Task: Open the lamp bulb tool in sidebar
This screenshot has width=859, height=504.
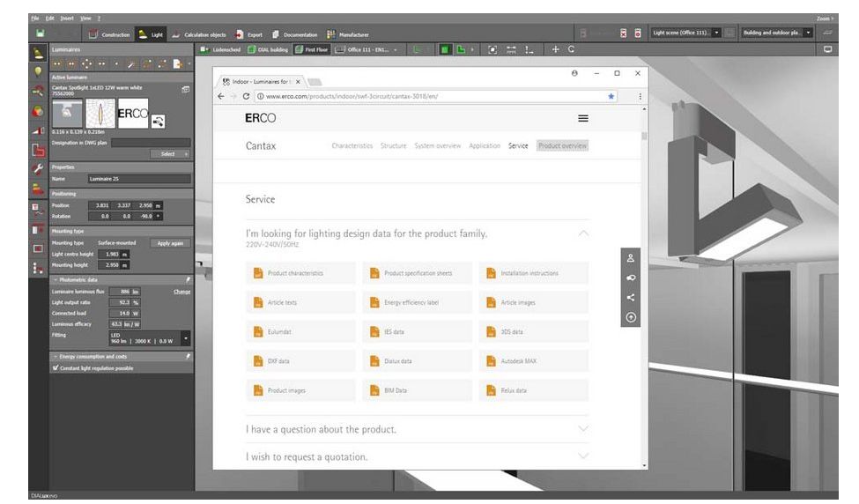Action: coord(38,71)
